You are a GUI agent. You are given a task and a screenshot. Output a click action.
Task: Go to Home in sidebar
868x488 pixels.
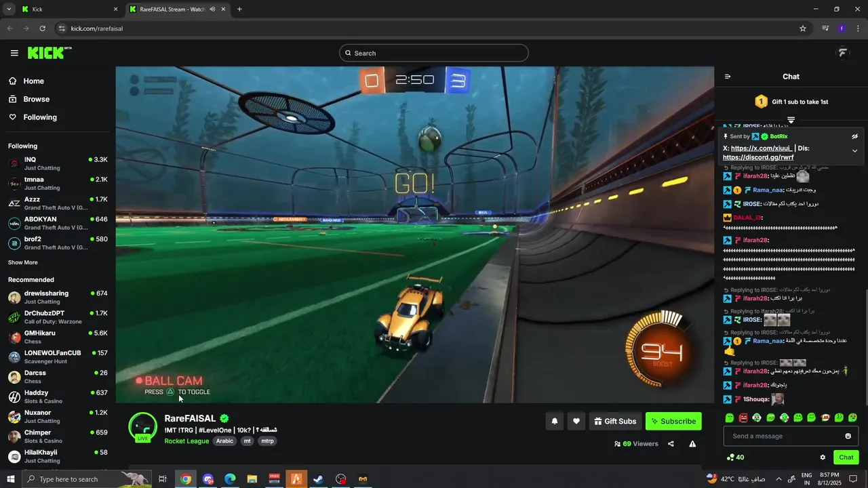33,81
